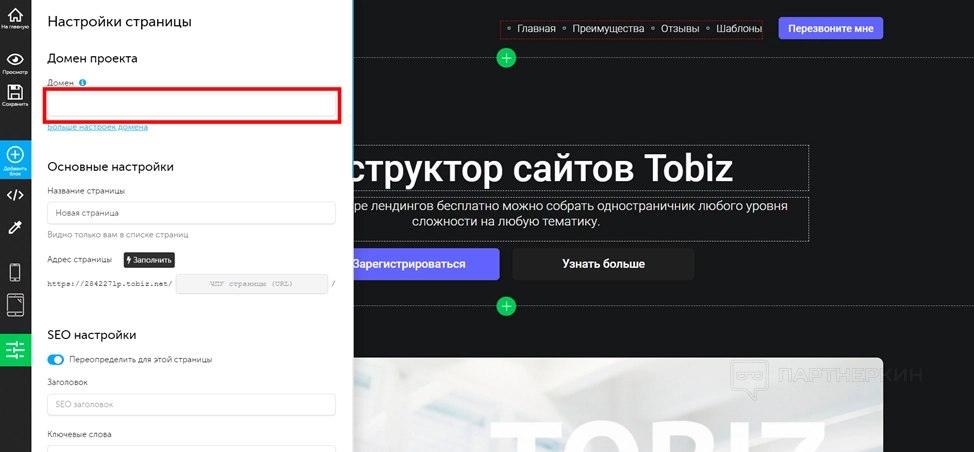974x452 pixels.
Task: Click the ЧПУ страницы URL field
Action: 252,284
